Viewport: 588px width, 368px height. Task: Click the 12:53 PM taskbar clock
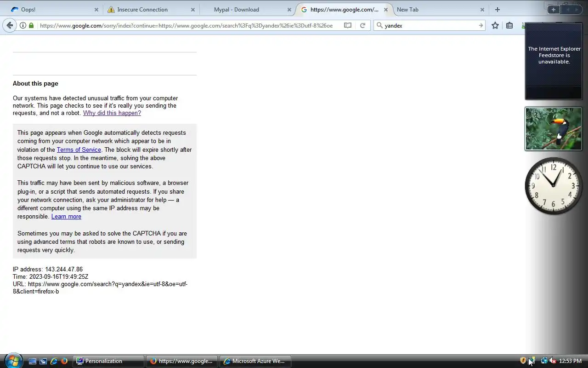click(570, 361)
